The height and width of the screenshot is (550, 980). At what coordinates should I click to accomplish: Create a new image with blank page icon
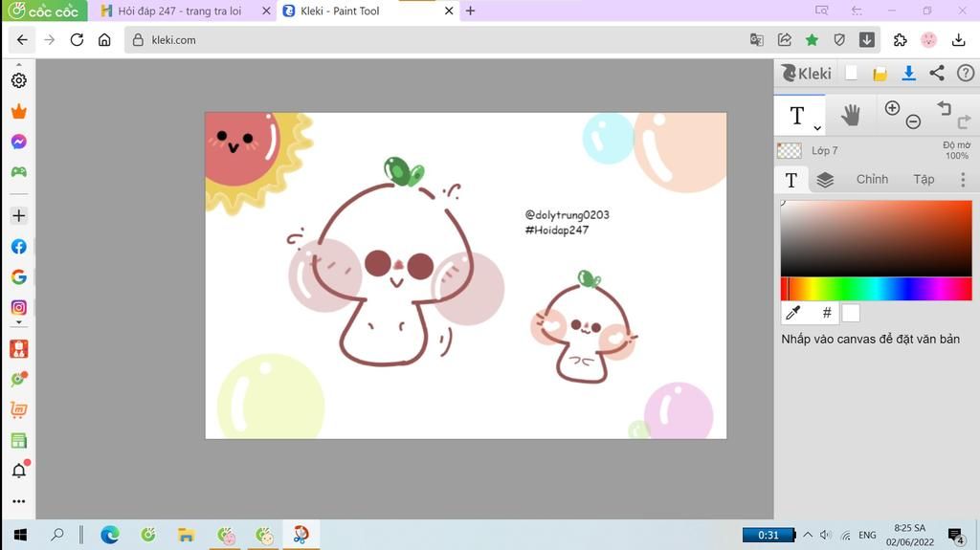pyautogui.click(x=851, y=73)
